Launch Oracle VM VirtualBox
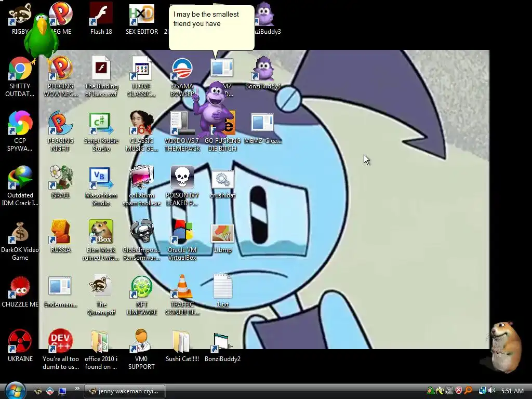Image resolution: width=532 pixels, height=399 pixels. (182, 241)
